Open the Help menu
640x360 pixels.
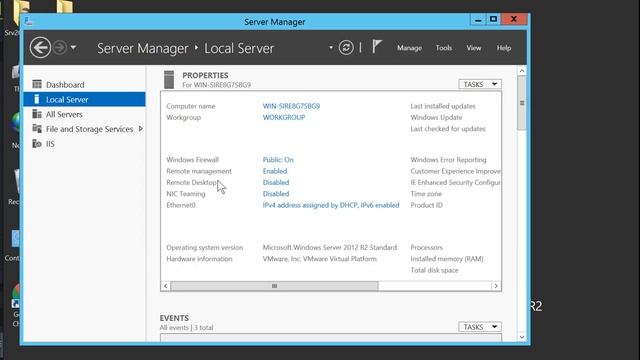coord(504,48)
